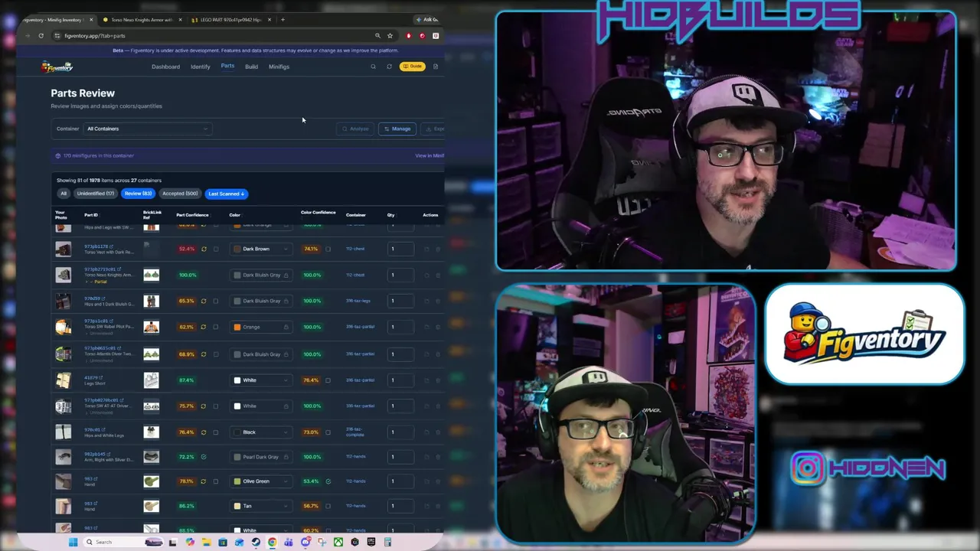Open the Minifigs tab
This screenshot has width=980, height=551.
pos(279,67)
